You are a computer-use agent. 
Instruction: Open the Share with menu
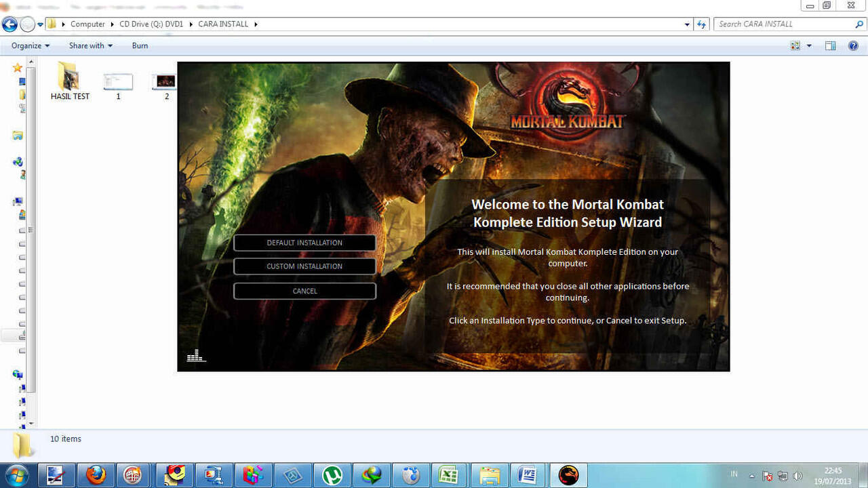coord(91,45)
